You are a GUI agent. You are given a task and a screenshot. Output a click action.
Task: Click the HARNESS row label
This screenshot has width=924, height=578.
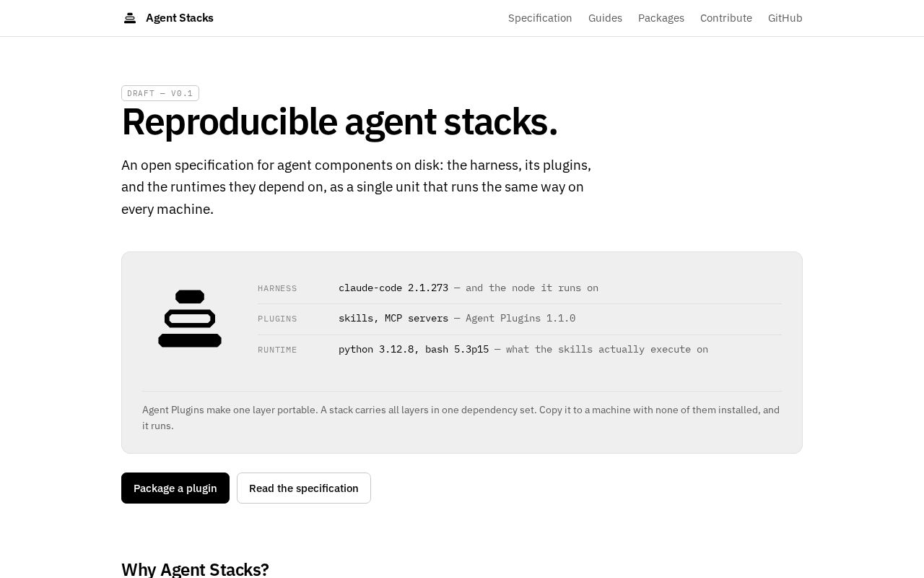point(277,288)
